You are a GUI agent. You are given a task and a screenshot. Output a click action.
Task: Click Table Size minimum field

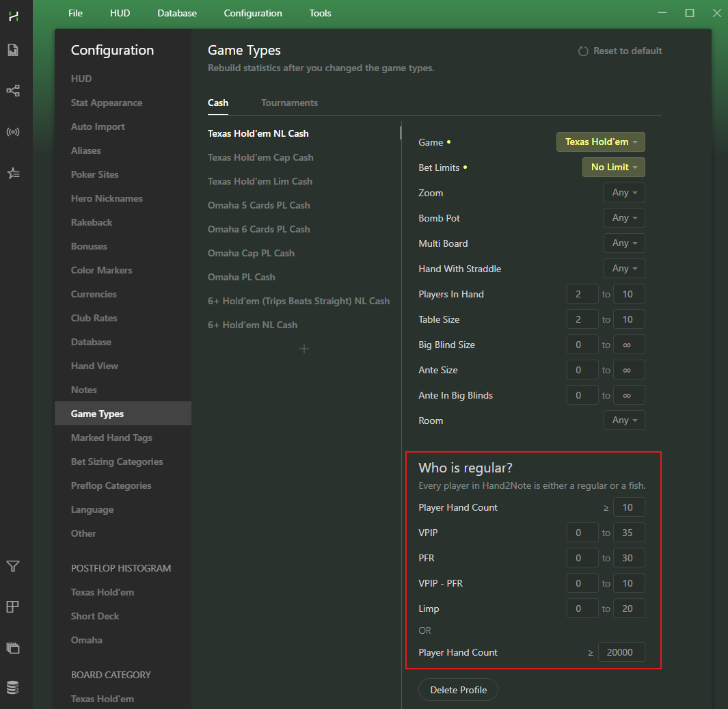pyautogui.click(x=582, y=319)
